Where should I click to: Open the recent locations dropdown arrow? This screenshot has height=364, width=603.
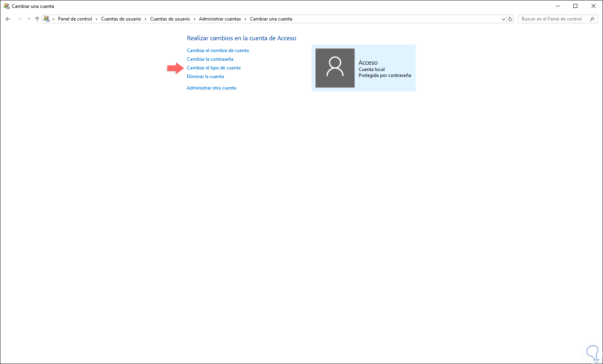coord(29,19)
